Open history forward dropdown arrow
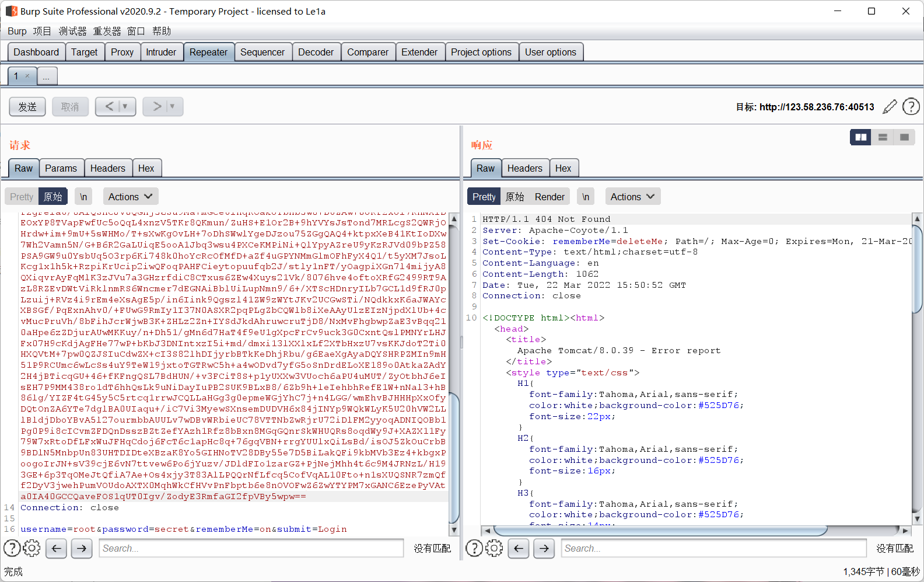924x582 pixels. click(x=172, y=106)
